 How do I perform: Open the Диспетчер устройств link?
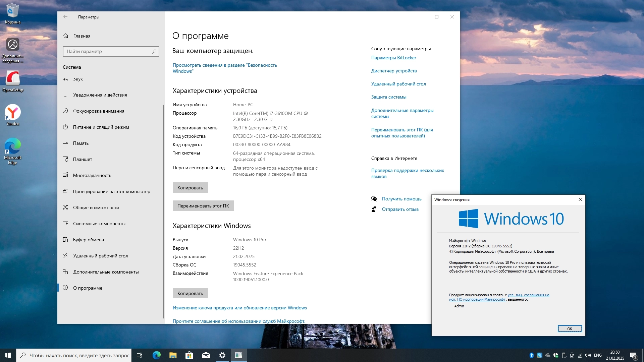tap(394, 71)
